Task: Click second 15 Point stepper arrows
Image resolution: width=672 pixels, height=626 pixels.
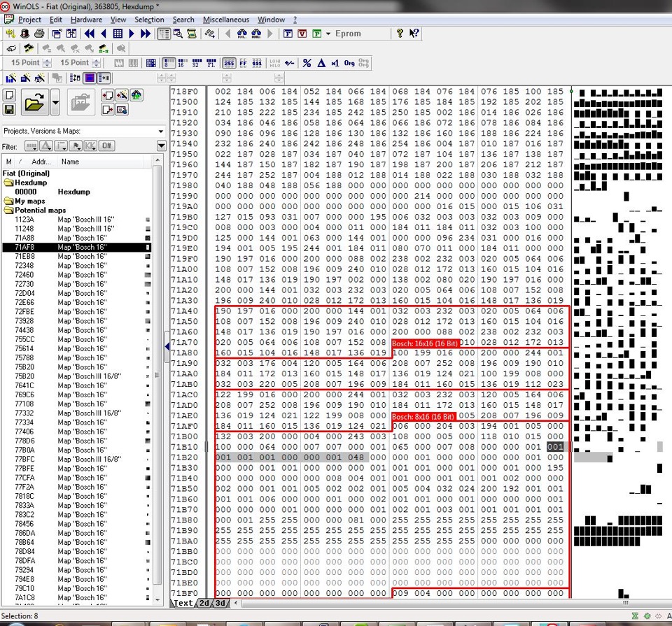Action: pos(97,63)
